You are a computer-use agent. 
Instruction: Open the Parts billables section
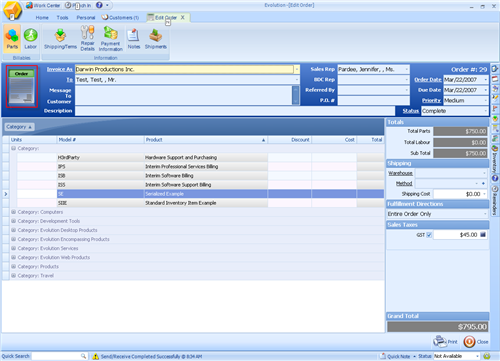pos(12,39)
